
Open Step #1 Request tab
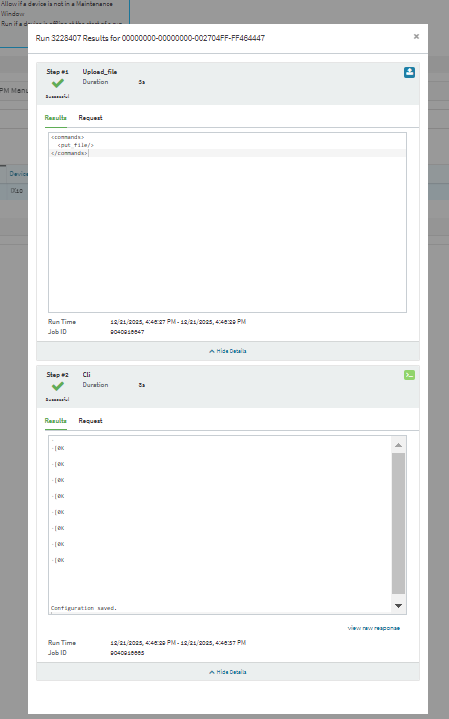[90, 118]
